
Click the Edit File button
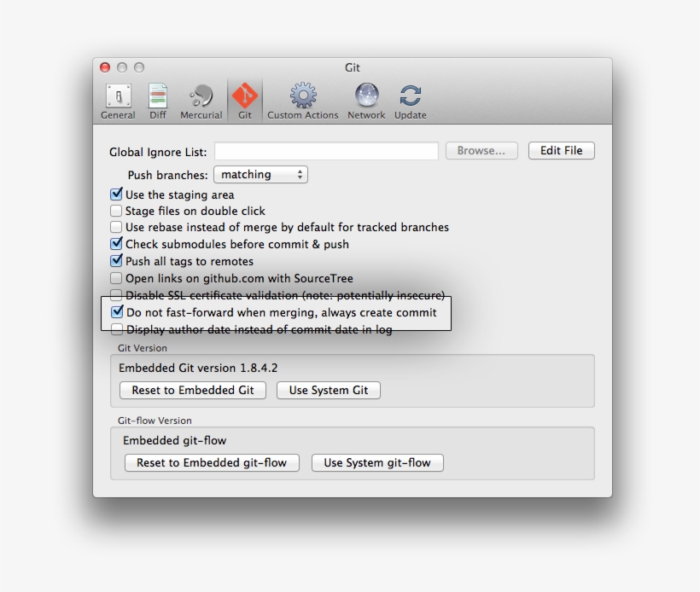tap(561, 150)
